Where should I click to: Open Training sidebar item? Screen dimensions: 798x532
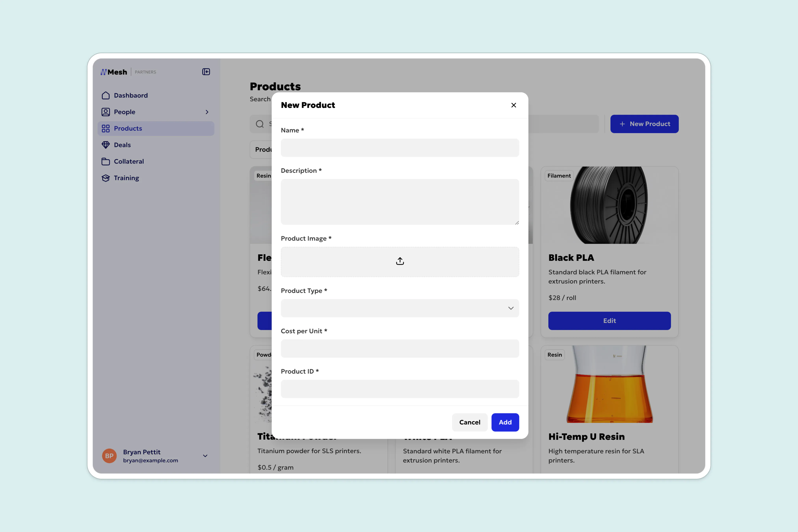click(x=126, y=178)
